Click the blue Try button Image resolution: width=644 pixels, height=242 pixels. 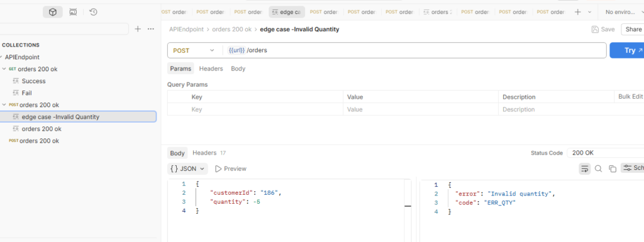click(627, 50)
